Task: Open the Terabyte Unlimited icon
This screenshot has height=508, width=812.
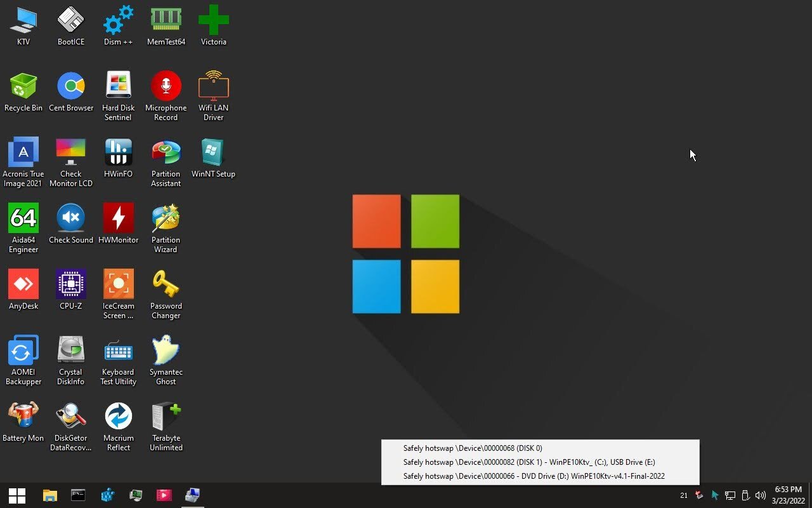Action: 166,426
